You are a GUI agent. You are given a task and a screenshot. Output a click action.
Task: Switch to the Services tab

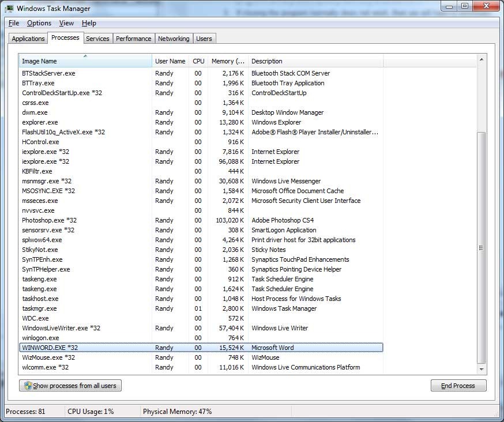pos(97,39)
